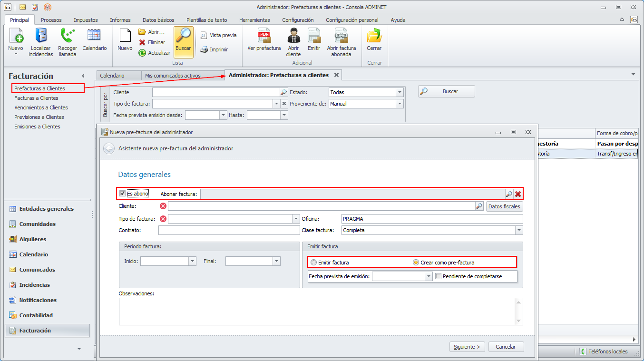644x361 pixels.
Task: Click Recoger llamada phone icon
Action: tap(68, 36)
